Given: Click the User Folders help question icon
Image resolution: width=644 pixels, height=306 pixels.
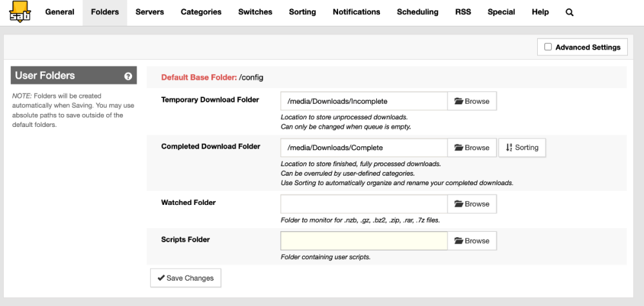Looking at the screenshot, I should pos(128,76).
